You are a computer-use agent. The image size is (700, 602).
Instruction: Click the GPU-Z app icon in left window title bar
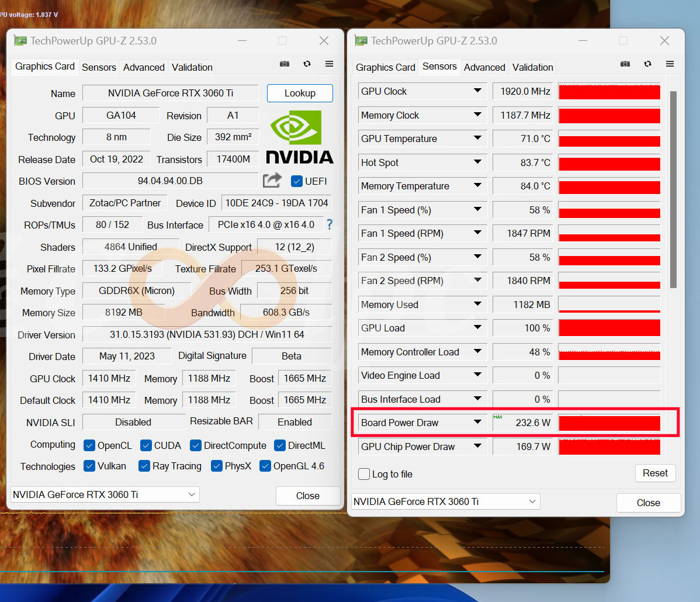tap(20, 41)
